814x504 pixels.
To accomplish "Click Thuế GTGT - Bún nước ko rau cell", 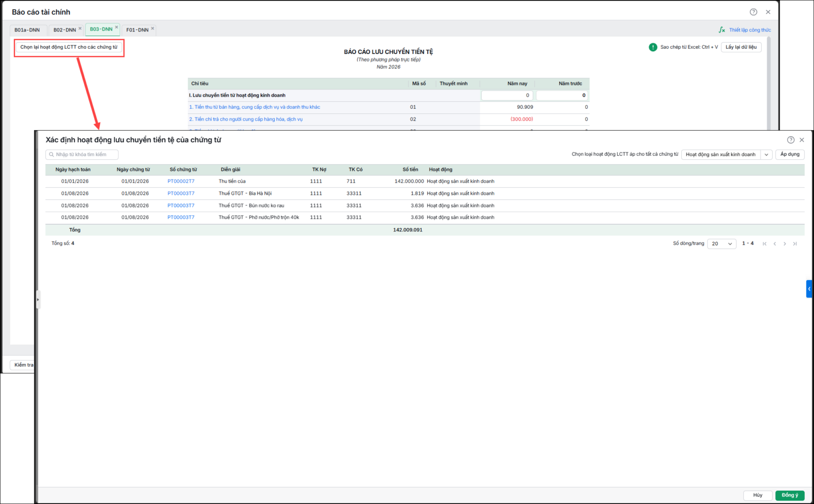I will pyautogui.click(x=252, y=206).
